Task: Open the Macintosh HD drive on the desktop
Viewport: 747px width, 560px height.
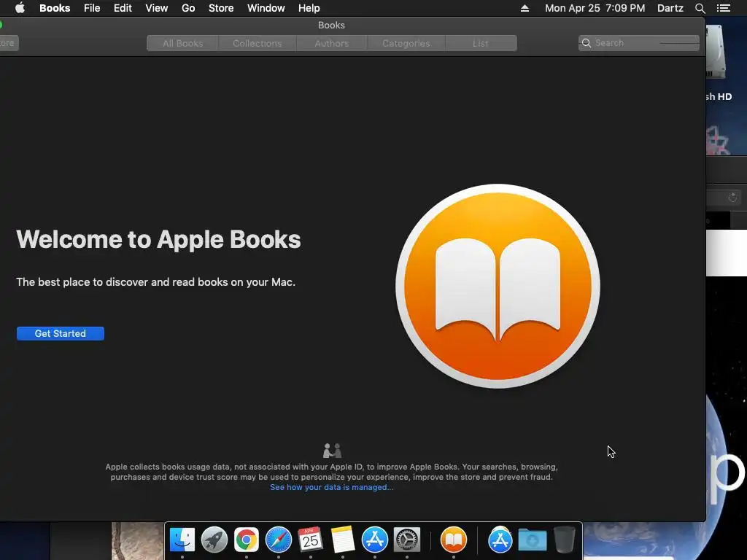Action: click(716, 62)
